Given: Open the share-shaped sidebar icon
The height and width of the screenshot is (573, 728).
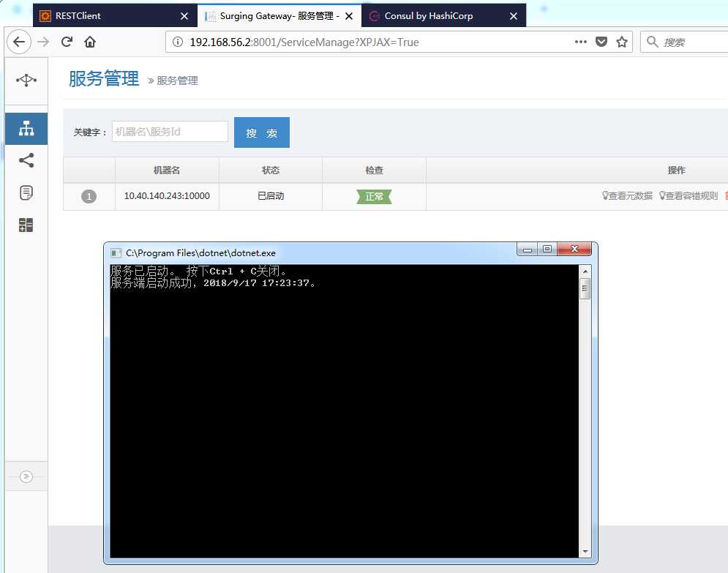Looking at the screenshot, I should [x=26, y=161].
